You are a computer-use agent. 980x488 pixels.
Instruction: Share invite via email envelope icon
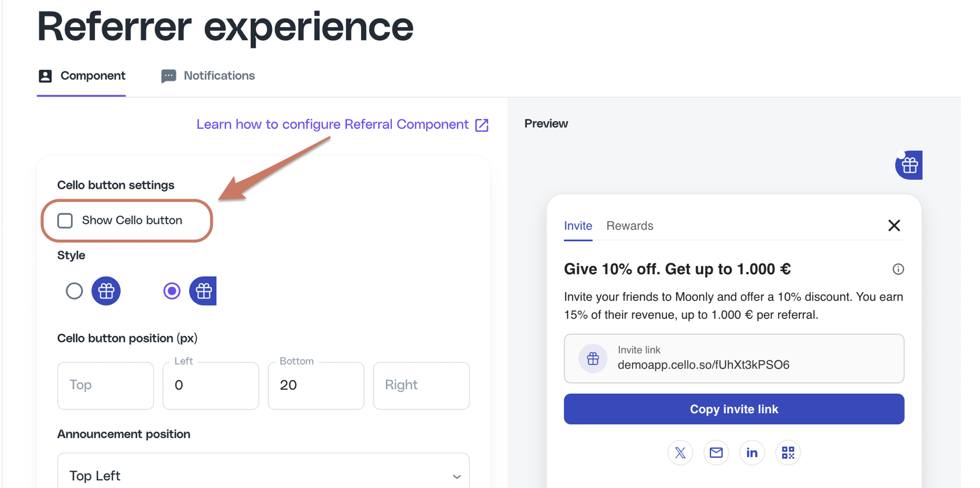(x=716, y=453)
